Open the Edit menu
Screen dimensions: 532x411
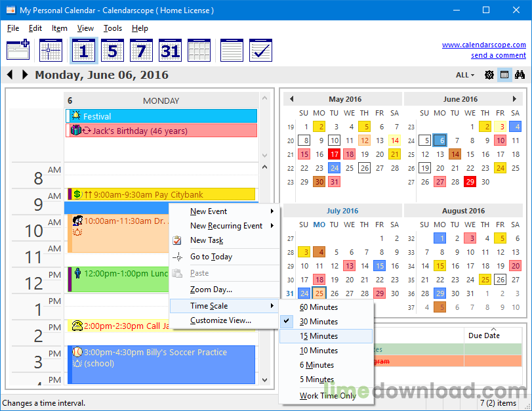tap(35, 28)
